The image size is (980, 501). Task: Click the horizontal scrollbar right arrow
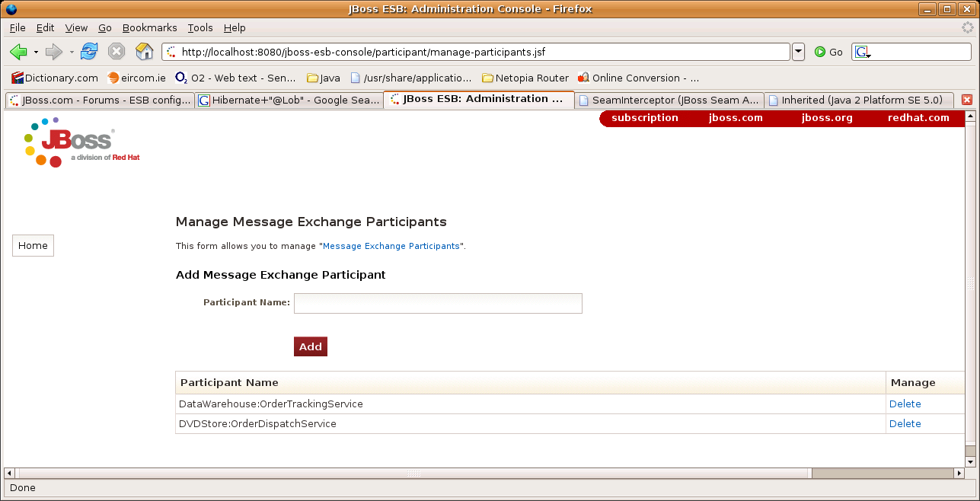(959, 474)
